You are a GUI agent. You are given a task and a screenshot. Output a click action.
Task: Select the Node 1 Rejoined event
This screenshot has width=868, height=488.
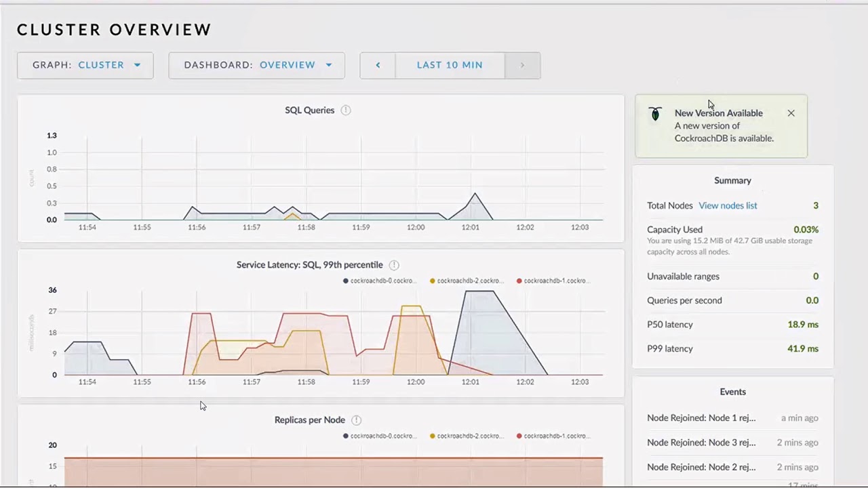click(x=732, y=418)
